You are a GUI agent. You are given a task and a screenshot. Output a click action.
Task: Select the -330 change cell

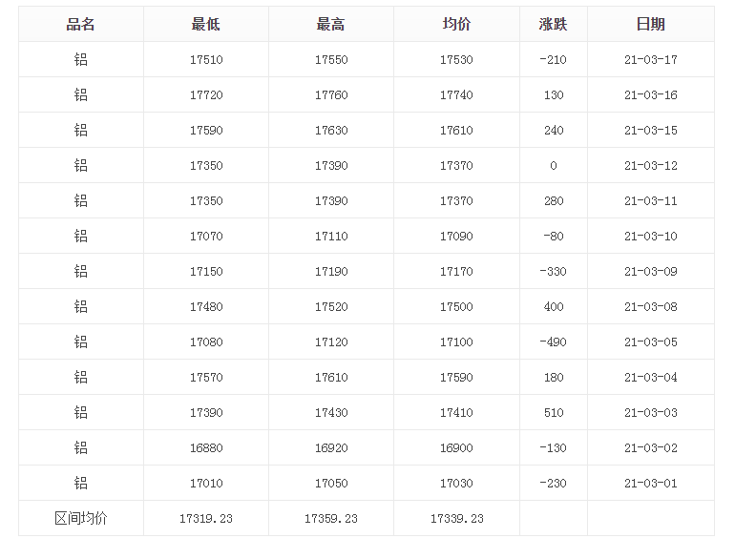(x=553, y=271)
